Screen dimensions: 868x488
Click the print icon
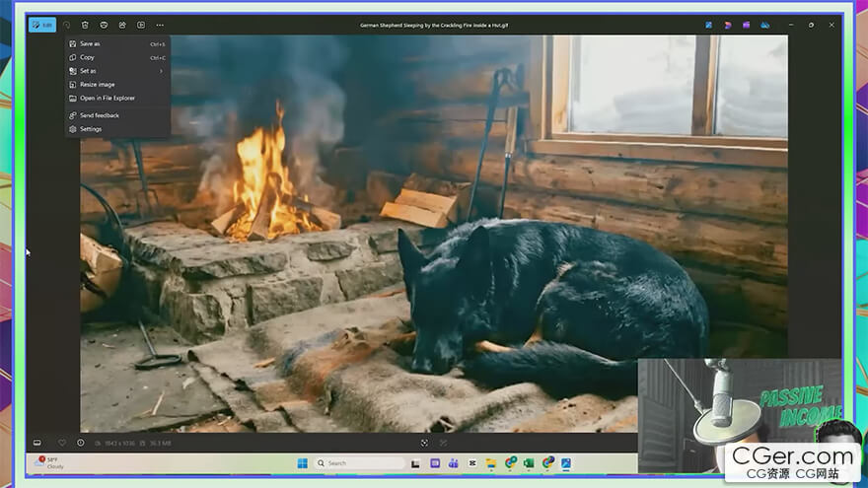(104, 25)
